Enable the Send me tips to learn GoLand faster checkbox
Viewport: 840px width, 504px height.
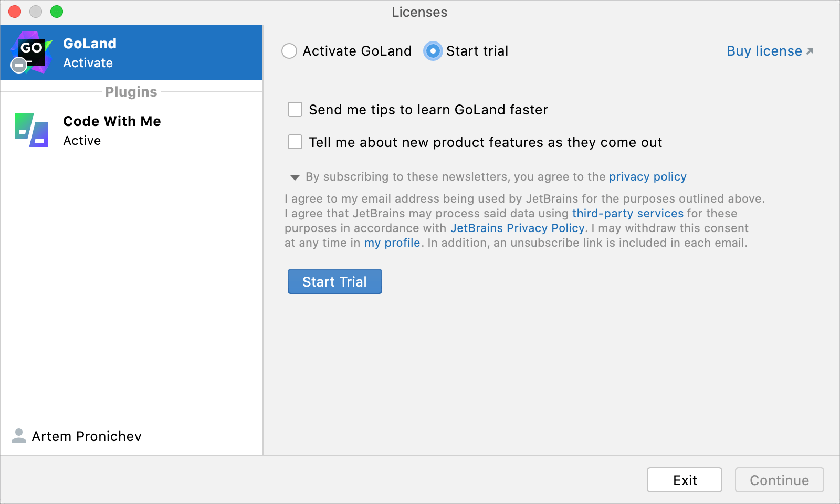coord(295,109)
